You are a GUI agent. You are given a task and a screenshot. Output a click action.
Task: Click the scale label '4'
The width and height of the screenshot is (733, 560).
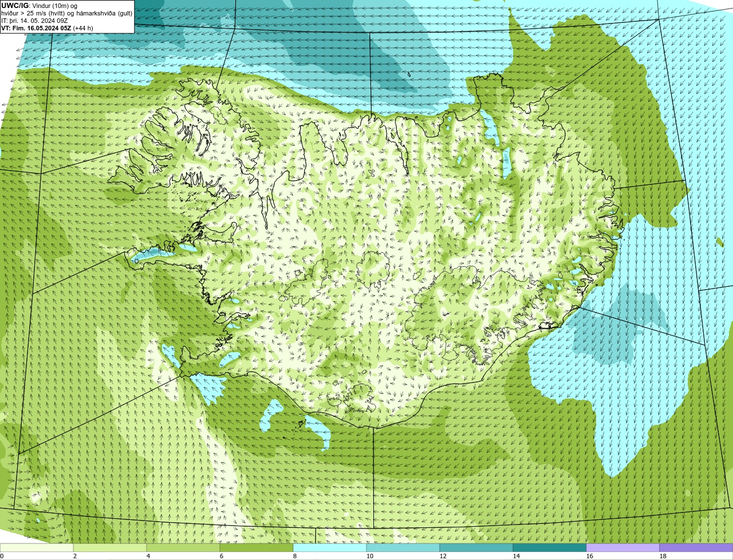click(148, 556)
